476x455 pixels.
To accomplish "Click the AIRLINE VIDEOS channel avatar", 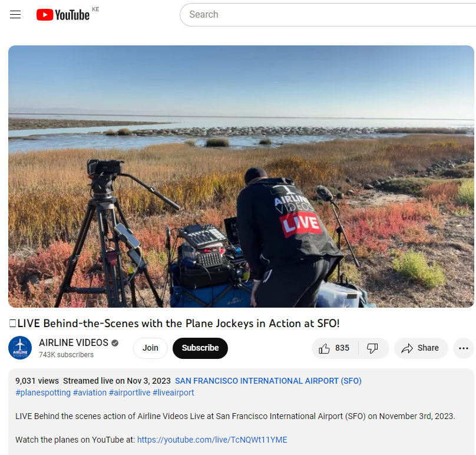I will click(x=20, y=348).
